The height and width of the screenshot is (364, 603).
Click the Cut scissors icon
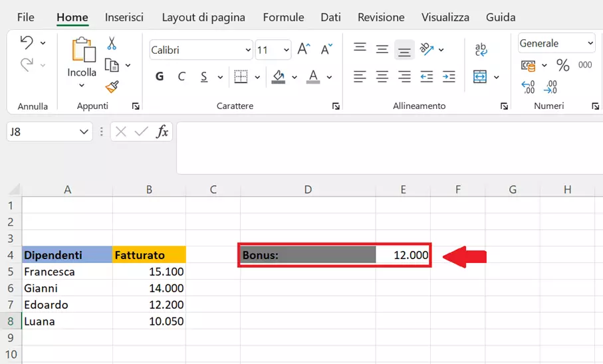click(x=112, y=43)
